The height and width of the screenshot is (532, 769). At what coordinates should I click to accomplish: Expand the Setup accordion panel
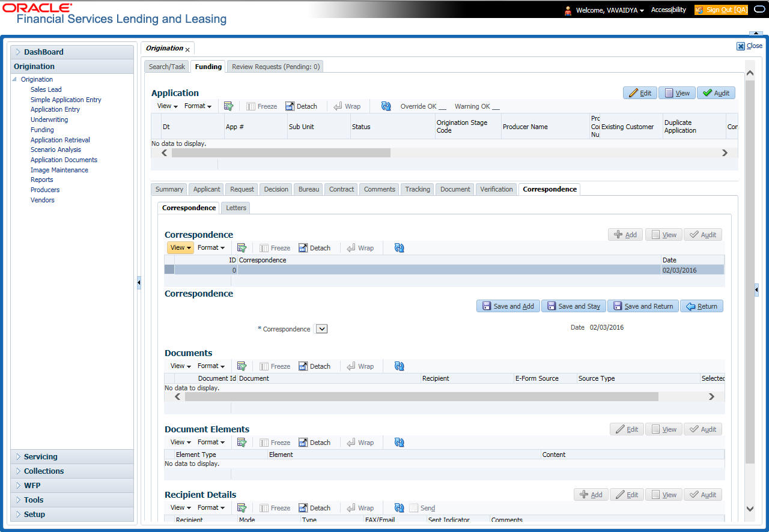pos(72,514)
